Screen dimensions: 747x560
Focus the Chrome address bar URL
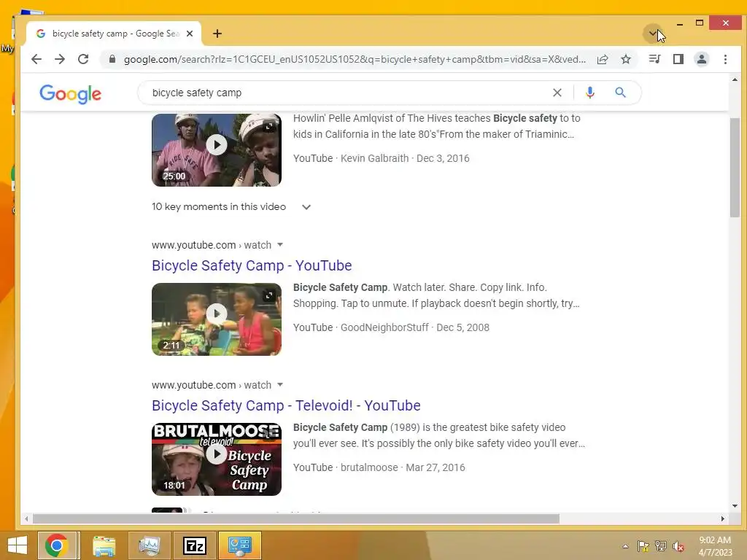355,59
